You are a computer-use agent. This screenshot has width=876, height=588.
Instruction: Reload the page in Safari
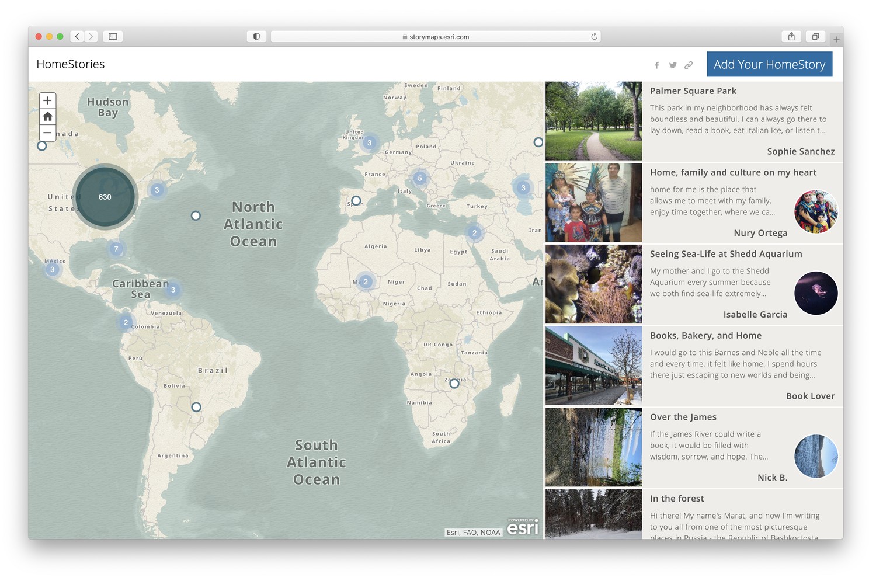pos(594,36)
